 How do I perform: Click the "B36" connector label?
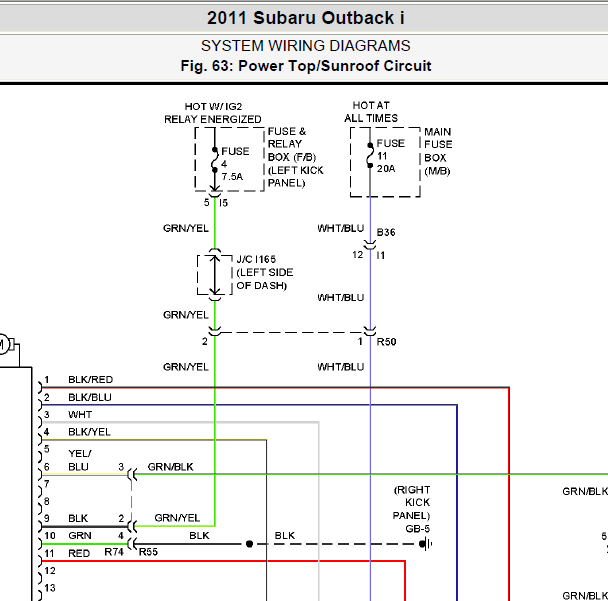click(386, 232)
